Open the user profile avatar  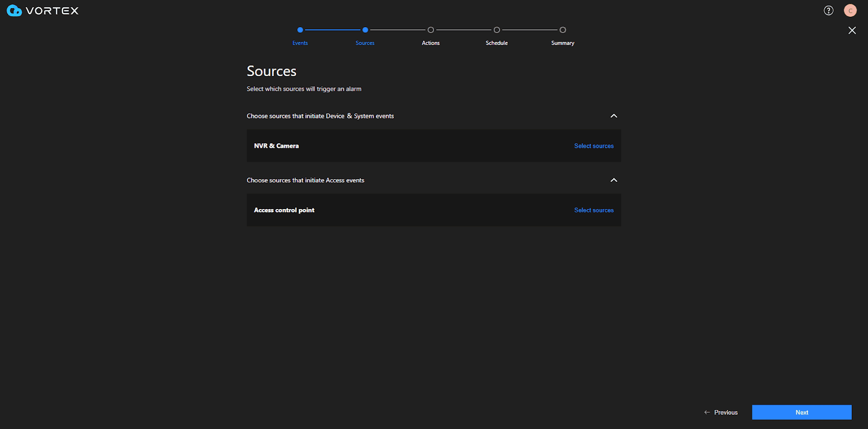pos(850,11)
